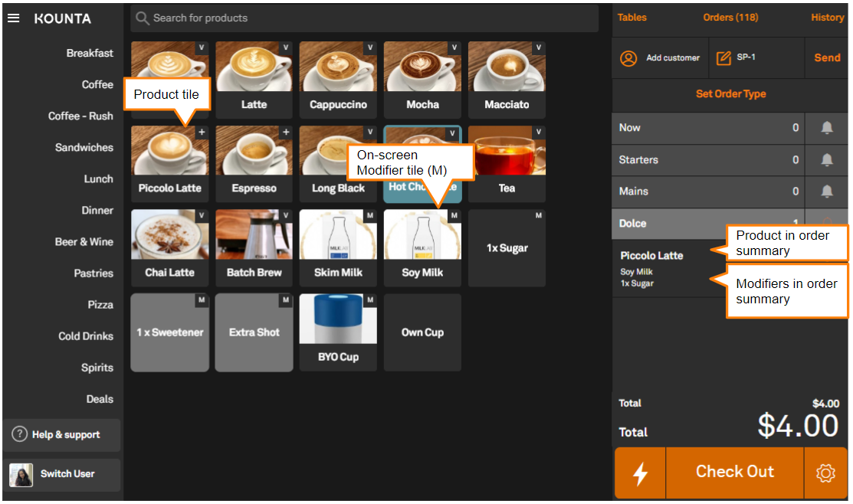Open the Help & support question icon

pos(20,434)
